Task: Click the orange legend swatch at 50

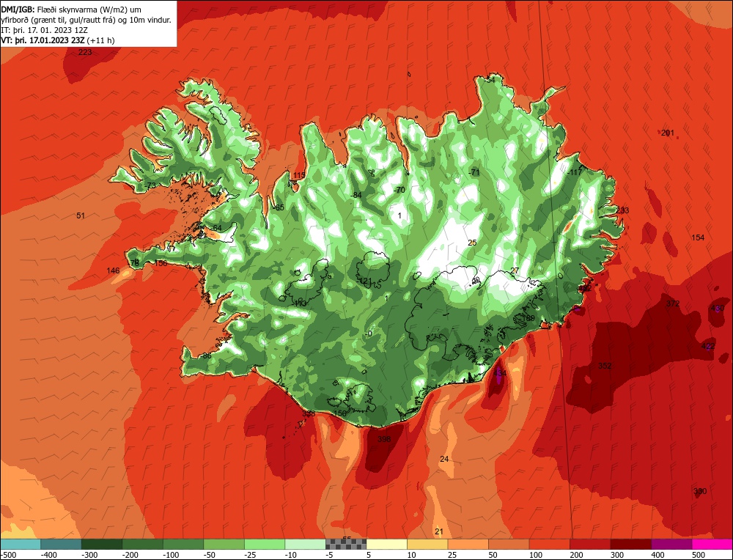Action: 508,544
